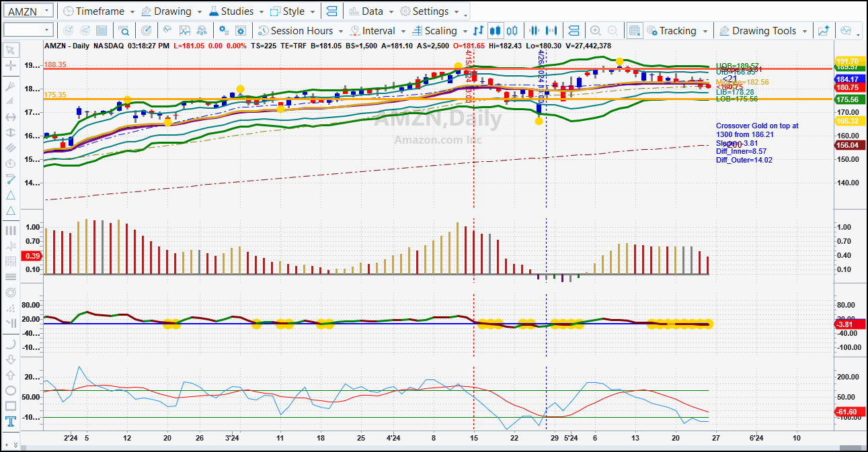Increase bar spacing using wide candles icon
Viewport: 868px width, 452px height.
point(552,31)
